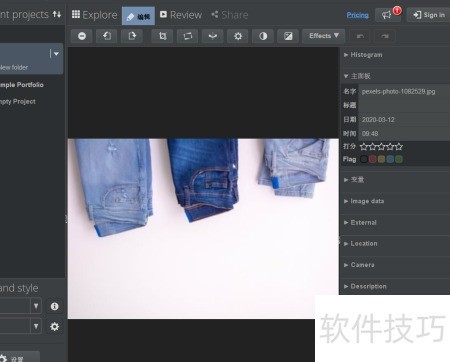Screen dimensions: 450x362
Task: Open the Share tab
Action: tap(230, 15)
